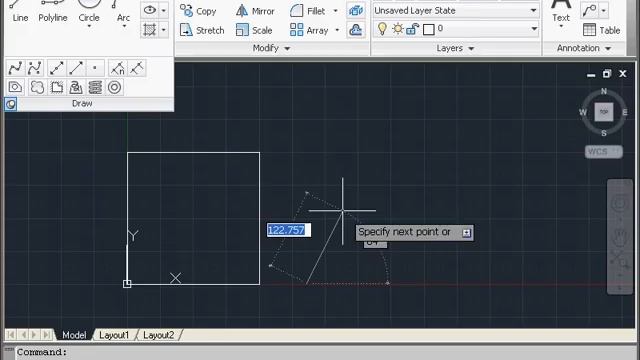Image resolution: width=640 pixels, height=360 pixels.
Task: Click the Multileader tool icon
Action: [x=590, y=11]
